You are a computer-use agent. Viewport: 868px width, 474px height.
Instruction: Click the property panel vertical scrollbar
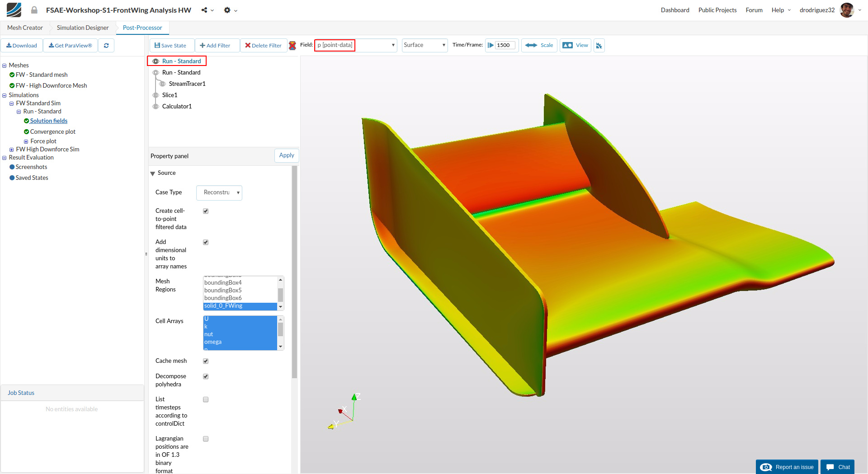point(295,272)
